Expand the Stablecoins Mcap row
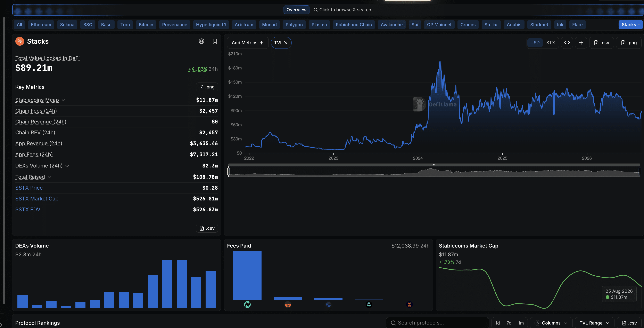The image size is (644, 328). [x=64, y=100]
